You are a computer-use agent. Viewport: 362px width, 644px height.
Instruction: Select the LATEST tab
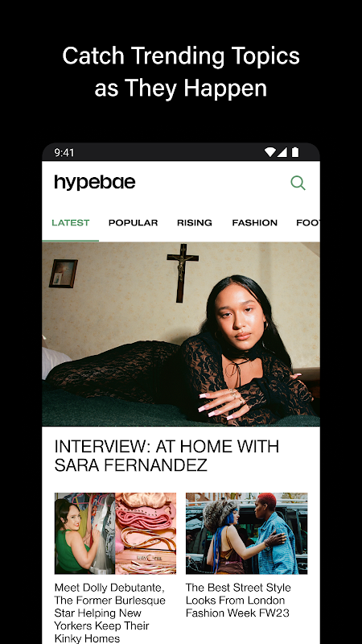tap(71, 223)
